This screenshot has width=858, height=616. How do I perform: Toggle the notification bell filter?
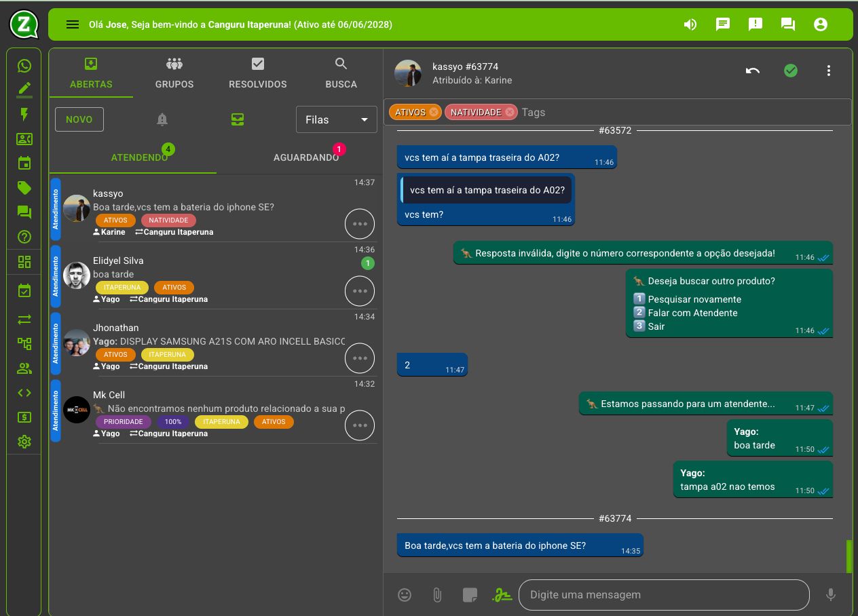coord(162,119)
